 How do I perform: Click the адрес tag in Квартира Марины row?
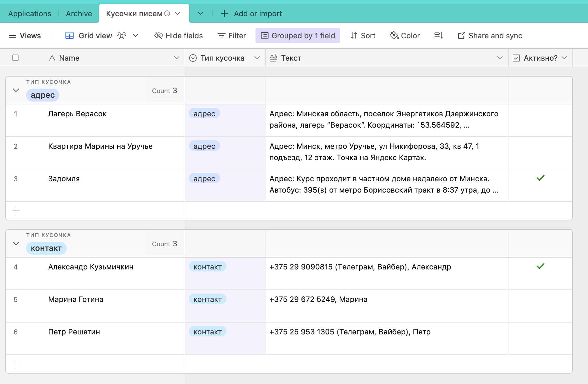click(x=204, y=146)
